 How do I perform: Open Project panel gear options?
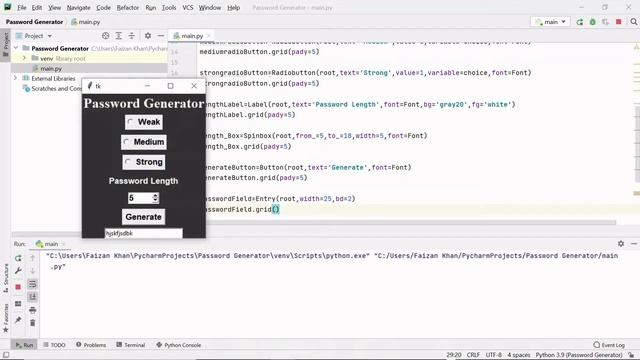[x=148, y=36]
